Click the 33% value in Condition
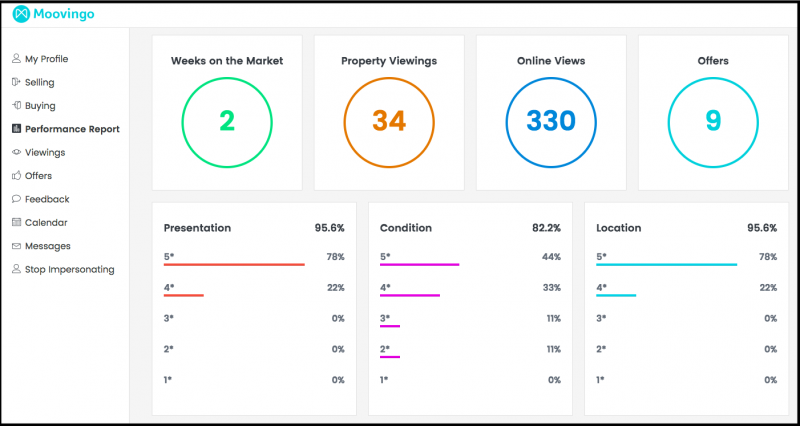Screen dimensions: 800x426 552,288
